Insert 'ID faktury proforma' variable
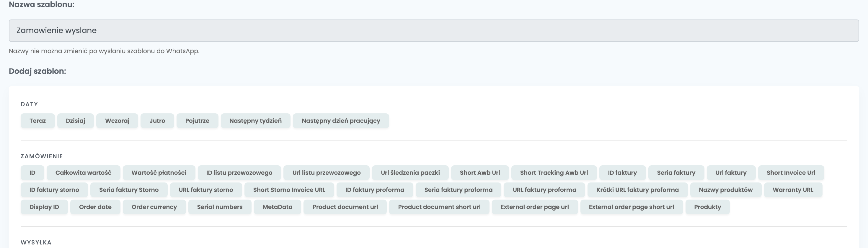Screen dimensions: 868x248 tap(375, 190)
